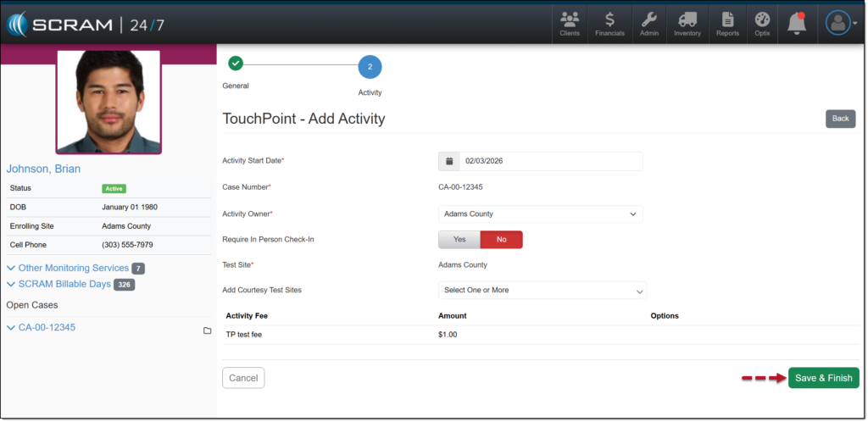Click the folder icon beside CA-00-12345

(207, 330)
